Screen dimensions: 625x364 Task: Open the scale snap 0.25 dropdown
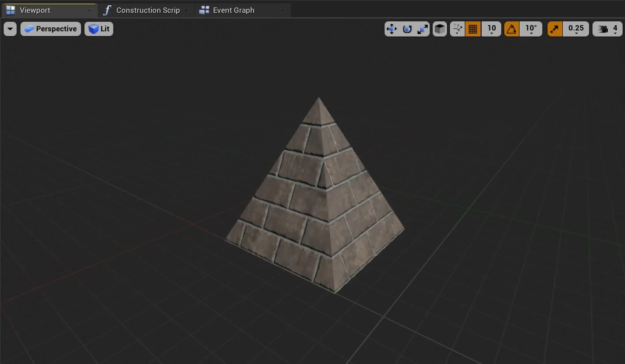pos(576,29)
